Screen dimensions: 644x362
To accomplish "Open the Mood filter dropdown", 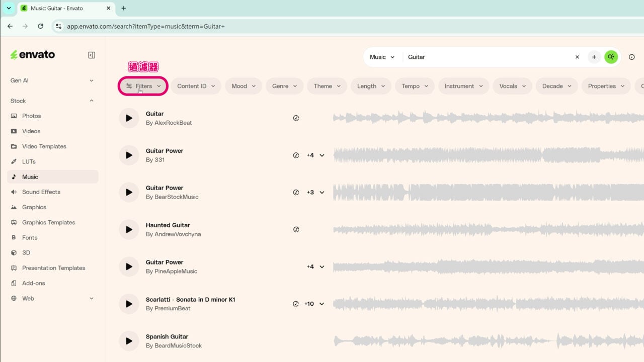I will tap(244, 86).
